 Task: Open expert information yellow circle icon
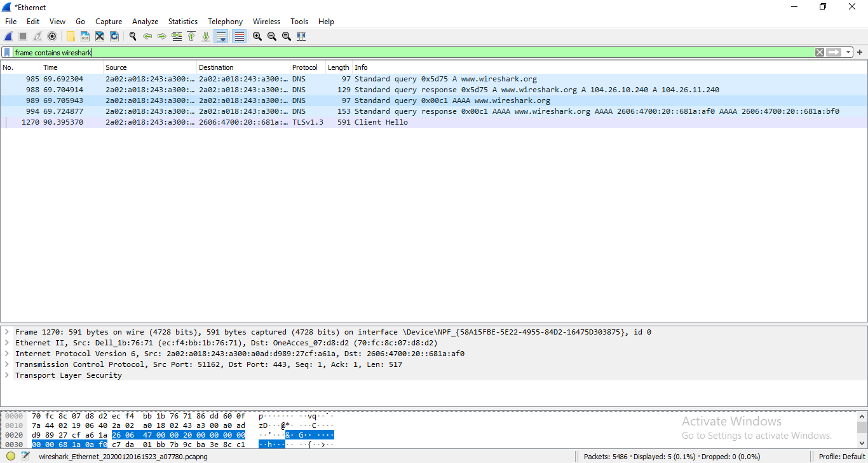click(11, 456)
